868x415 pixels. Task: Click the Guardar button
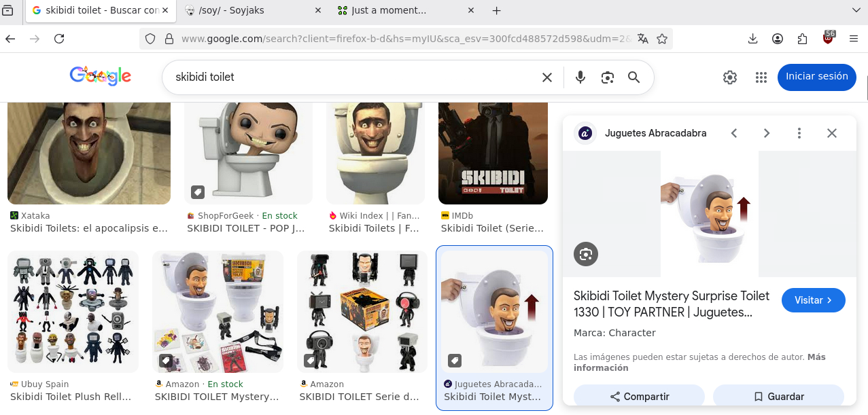(x=778, y=397)
